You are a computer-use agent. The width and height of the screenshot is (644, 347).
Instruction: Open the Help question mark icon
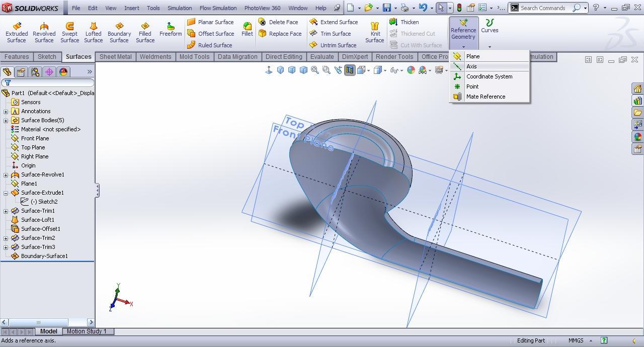click(x=596, y=8)
